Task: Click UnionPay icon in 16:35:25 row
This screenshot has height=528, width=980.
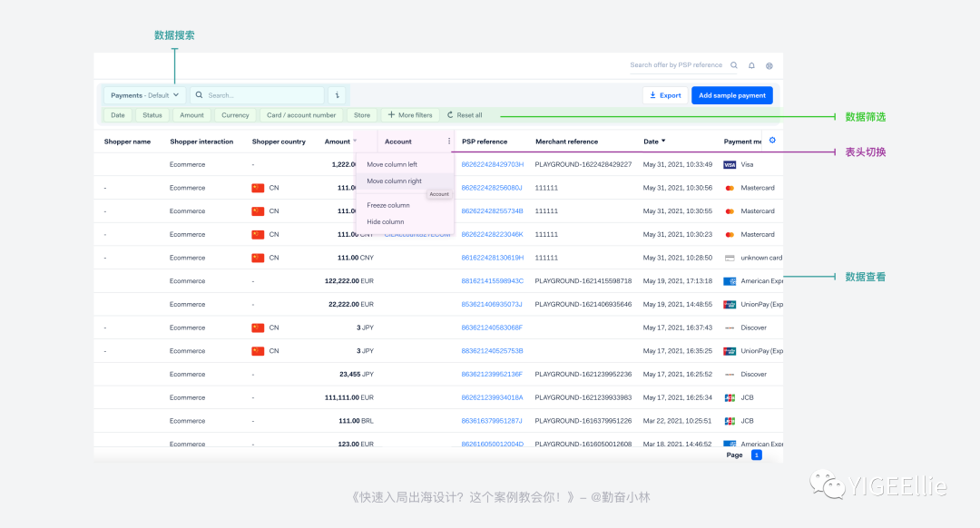Action: (x=730, y=351)
